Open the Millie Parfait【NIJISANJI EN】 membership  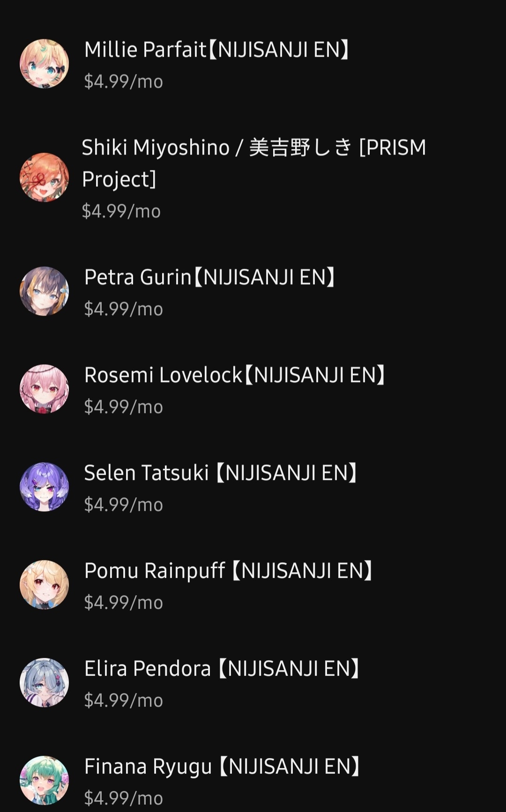pyautogui.click(x=253, y=64)
